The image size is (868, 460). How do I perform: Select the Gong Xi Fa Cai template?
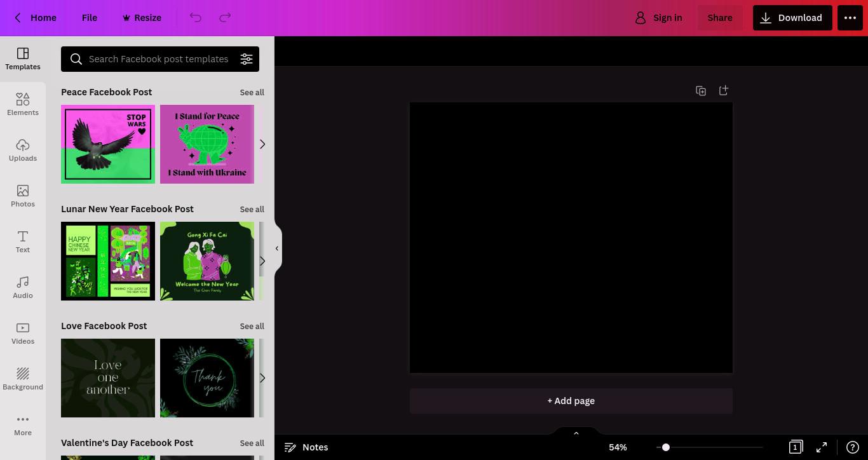click(207, 261)
